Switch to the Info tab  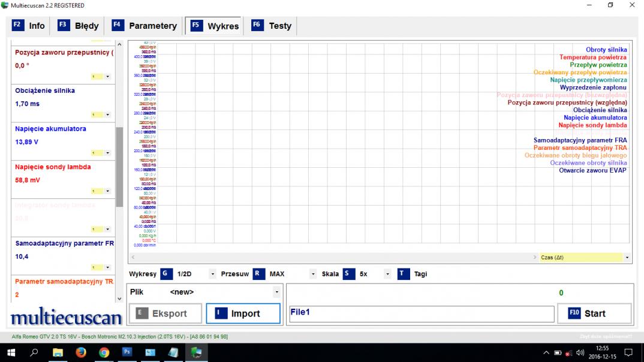28,25
